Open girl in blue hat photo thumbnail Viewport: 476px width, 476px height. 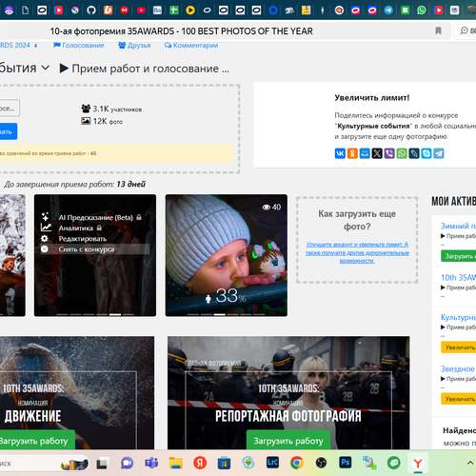[227, 255]
